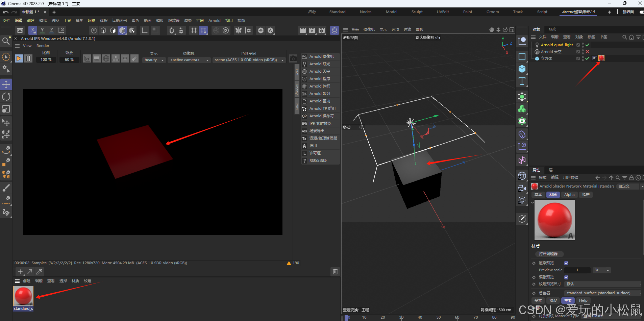Image resolution: width=644 pixels, height=321 pixels.
Task: Open the <active camera> dropdown
Action: (189, 60)
